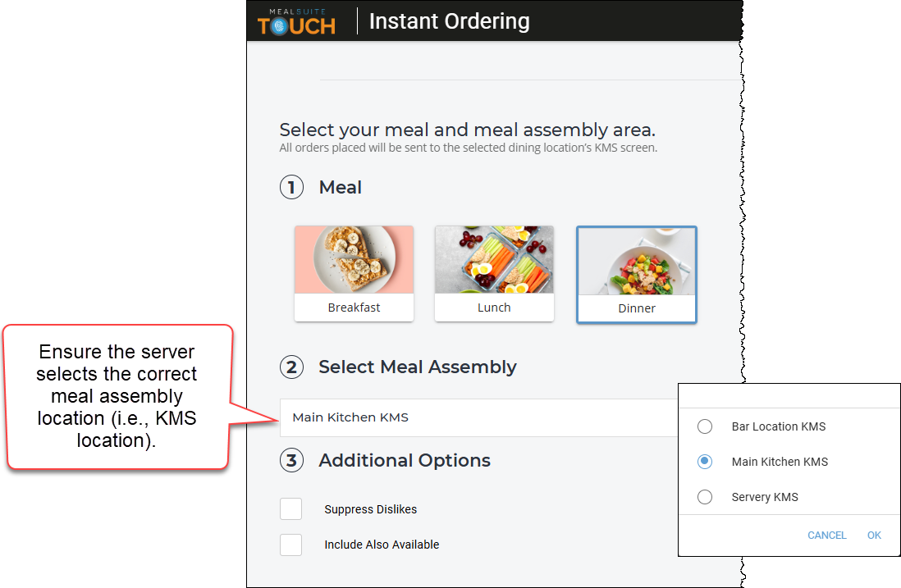
Task: Click the Select Meal Assembly heading
Action: pyautogui.click(x=418, y=367)
